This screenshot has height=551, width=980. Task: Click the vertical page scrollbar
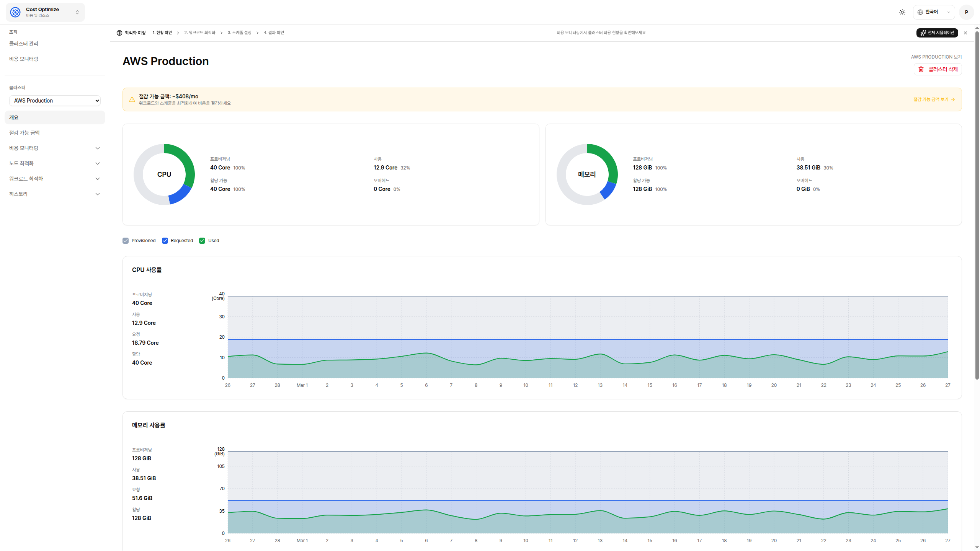point(977,205)
